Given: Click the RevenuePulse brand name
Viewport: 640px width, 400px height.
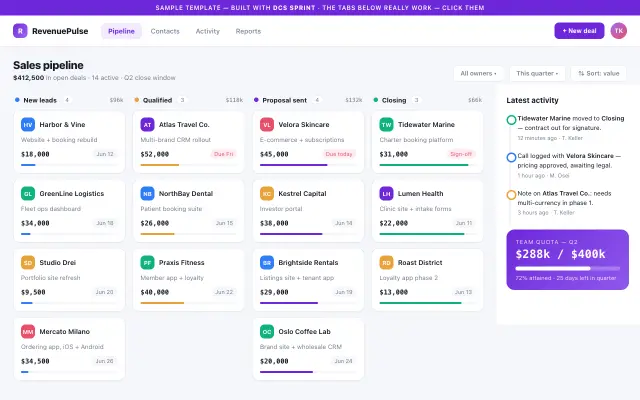Looking at the screenshot, I should [x=60, y=31].
